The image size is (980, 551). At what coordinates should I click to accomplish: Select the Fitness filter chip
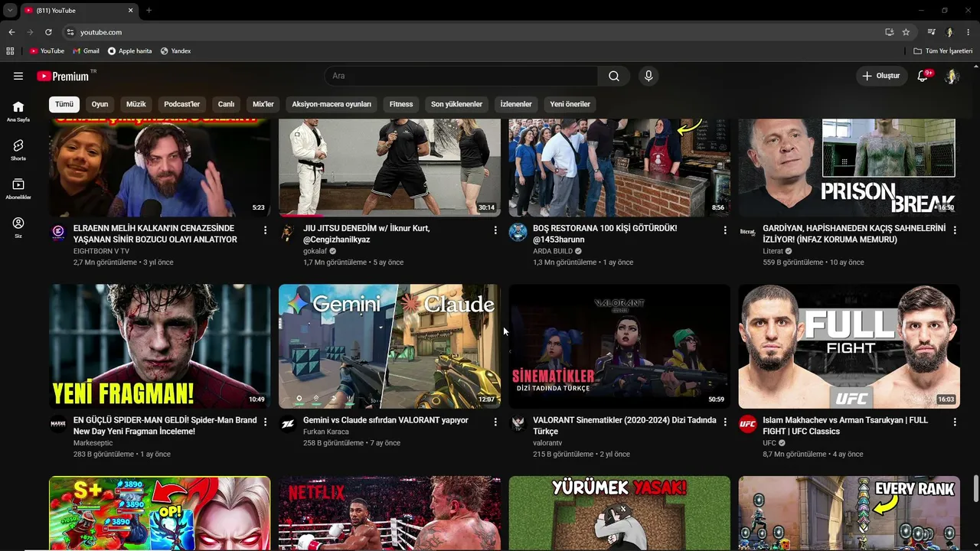point(401,104)
